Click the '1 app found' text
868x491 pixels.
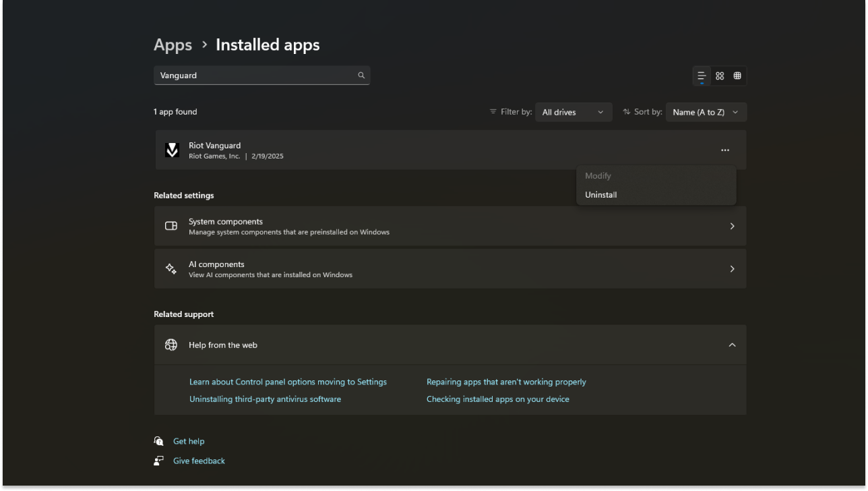point(175,112)
